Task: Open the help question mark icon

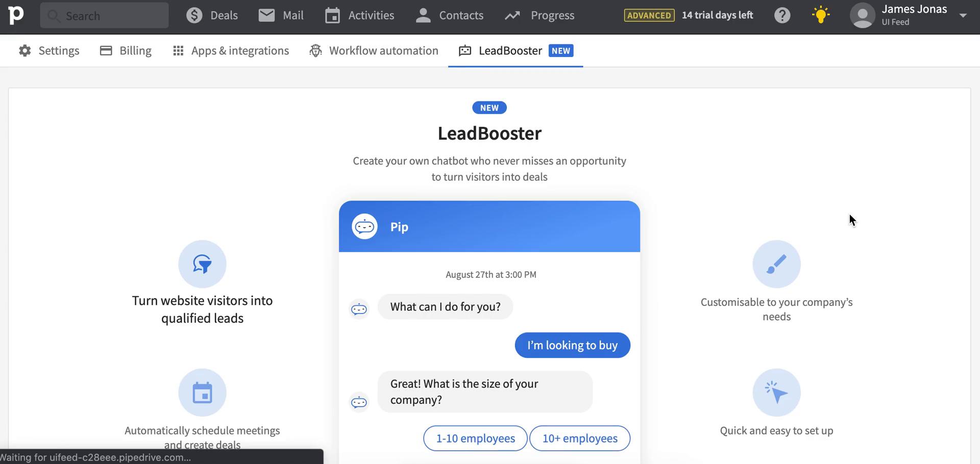Action: click(x=782, y=15)
